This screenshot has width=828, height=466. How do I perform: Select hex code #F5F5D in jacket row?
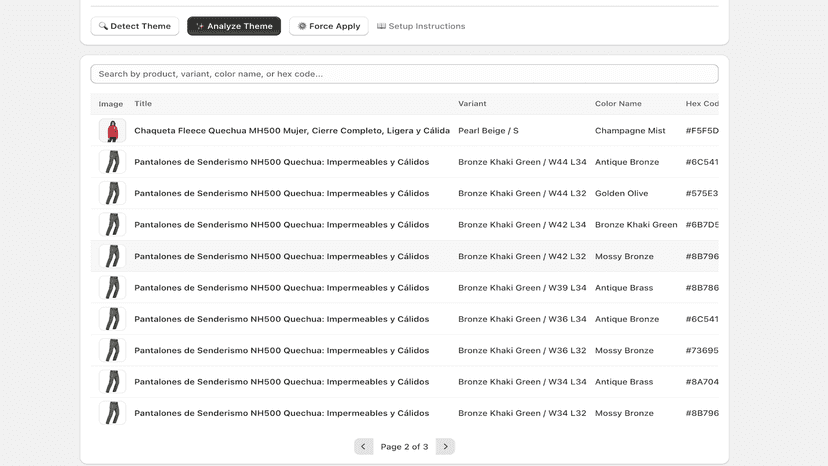pos(702,131)
